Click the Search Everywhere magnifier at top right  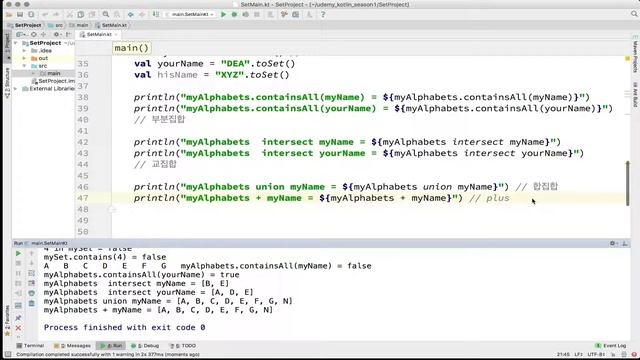pos(634,14)
